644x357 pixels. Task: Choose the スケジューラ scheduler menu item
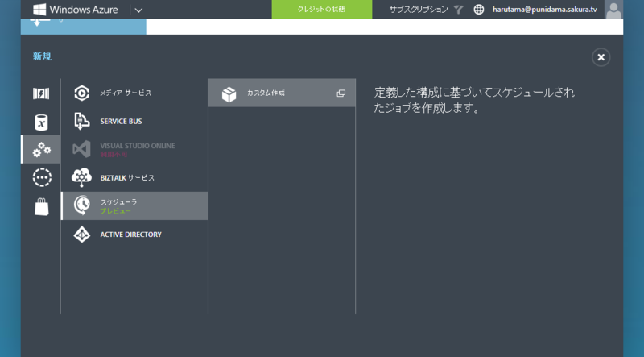134,205
